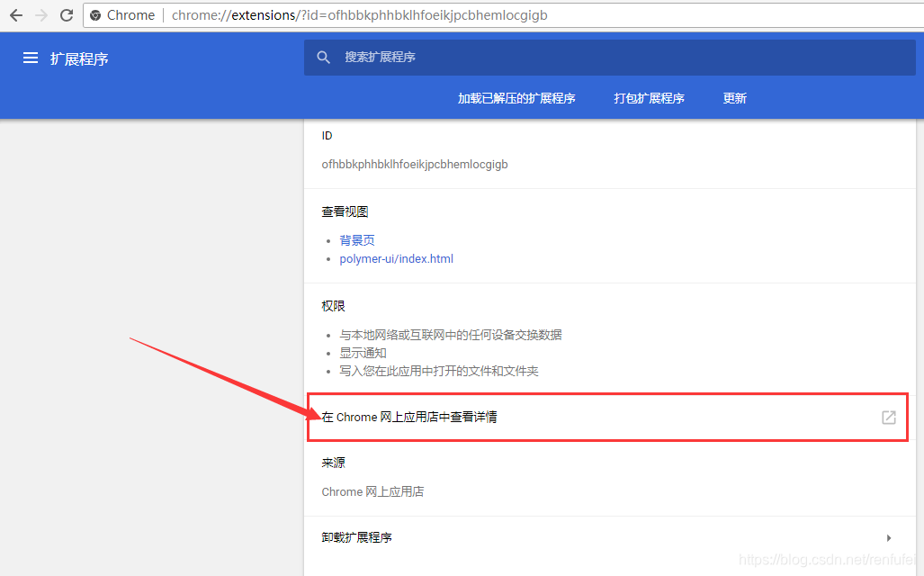Go back with the browser back arrow
Viewport: 924px width, 576px height.
click(16, 15)
